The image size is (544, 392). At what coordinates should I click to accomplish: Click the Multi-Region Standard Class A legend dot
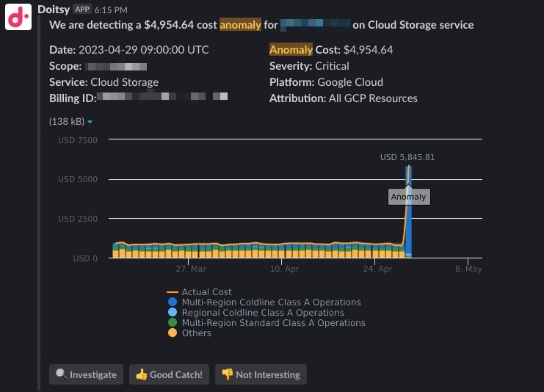pos(173,322)
